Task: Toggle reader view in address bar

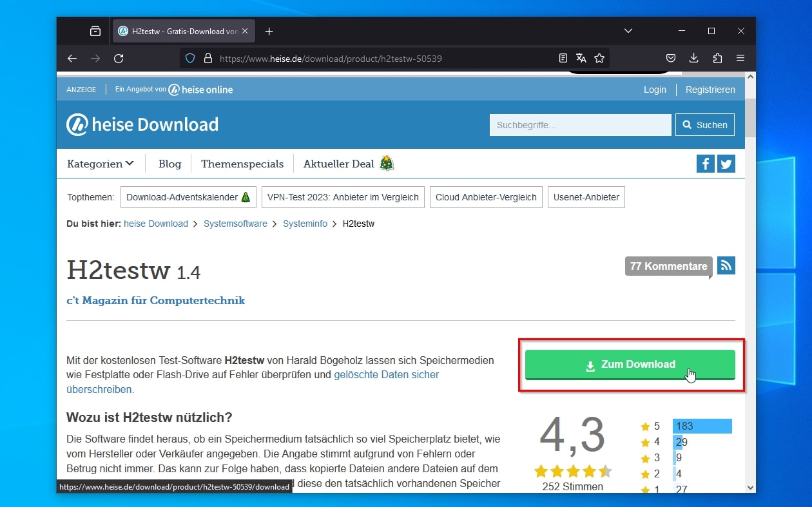Action: coord(563,58)
